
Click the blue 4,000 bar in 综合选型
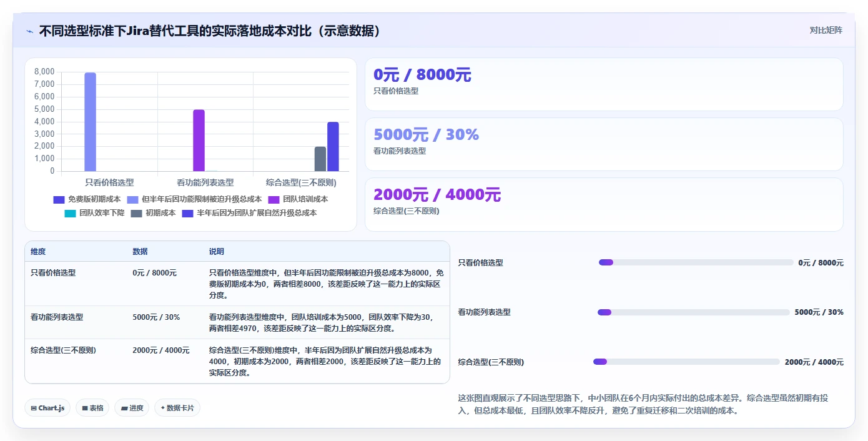[x=333, y=147]
